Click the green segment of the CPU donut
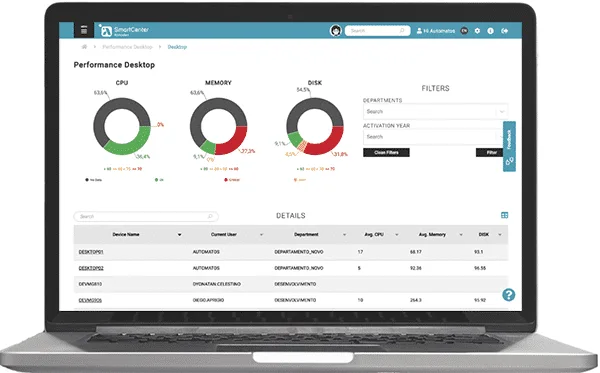The image size is (600, 373). click(x=131, y=144)
